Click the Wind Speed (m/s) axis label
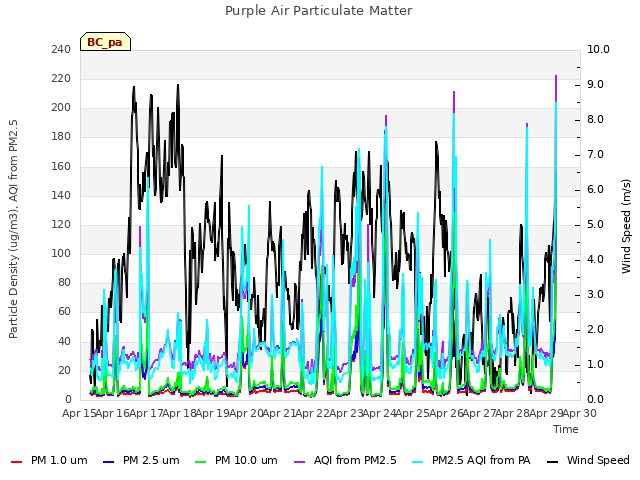This screenshot has height=480, width=640. [x=626, y=226]
